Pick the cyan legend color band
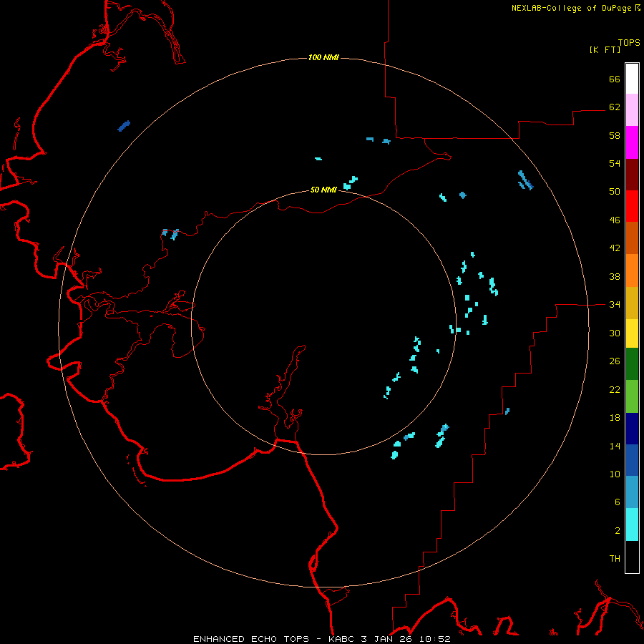The width and height of the screenshot is (644, 644). 632,525
